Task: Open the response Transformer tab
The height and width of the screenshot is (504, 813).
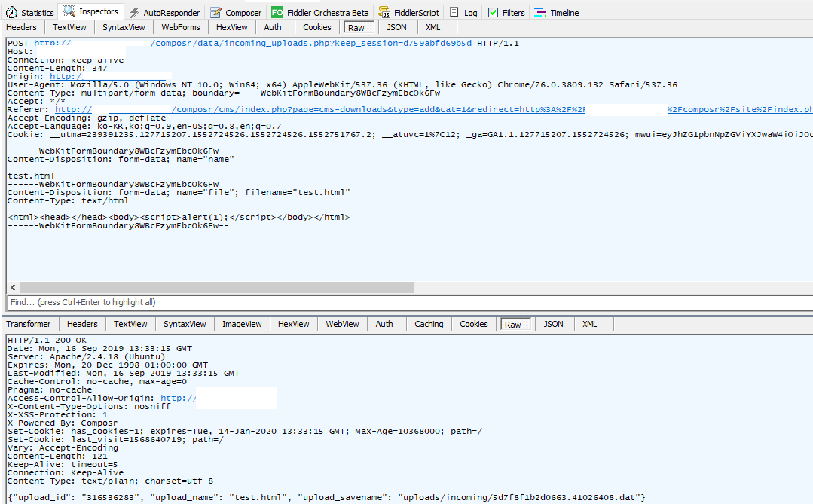Action: (29, 324)
